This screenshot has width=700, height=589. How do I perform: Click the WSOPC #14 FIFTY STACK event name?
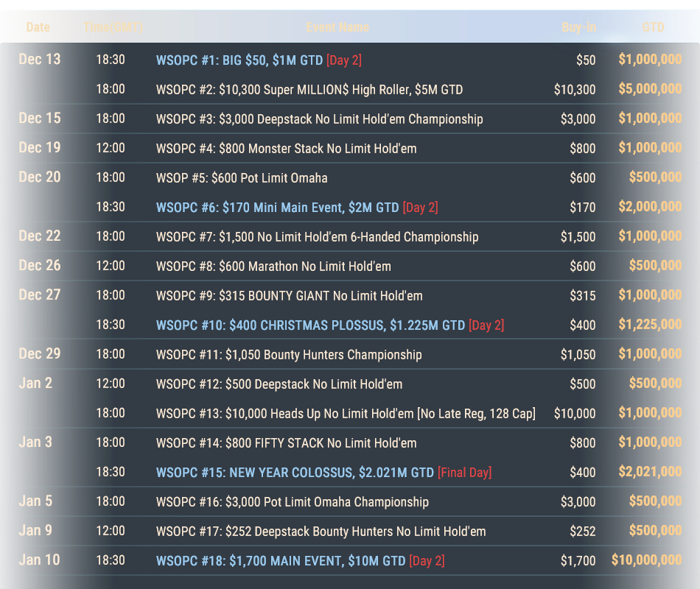click(286, 442)
